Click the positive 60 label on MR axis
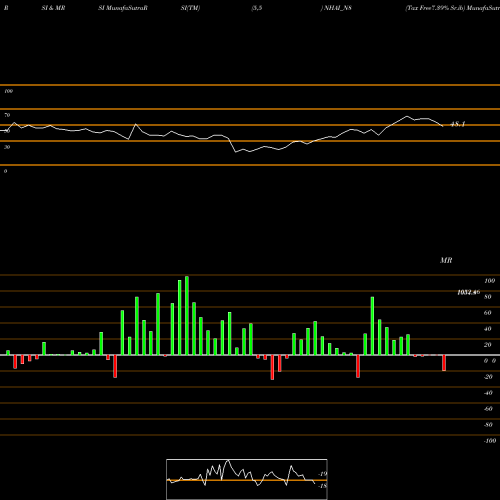The width and height of the screenshot is (500, 500). coord(488,313)
